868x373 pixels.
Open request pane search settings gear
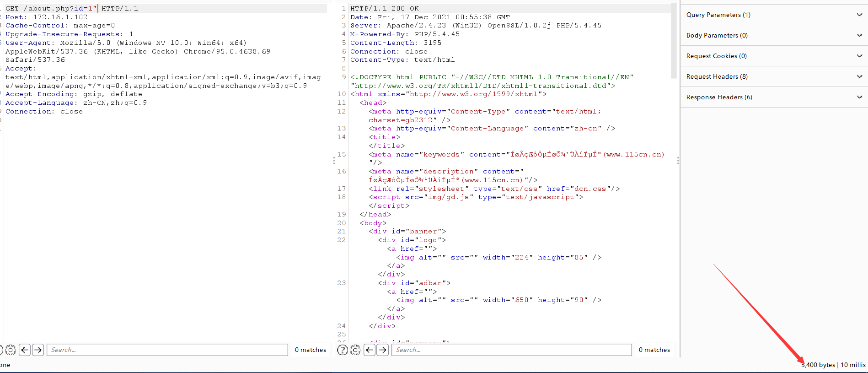11,350
